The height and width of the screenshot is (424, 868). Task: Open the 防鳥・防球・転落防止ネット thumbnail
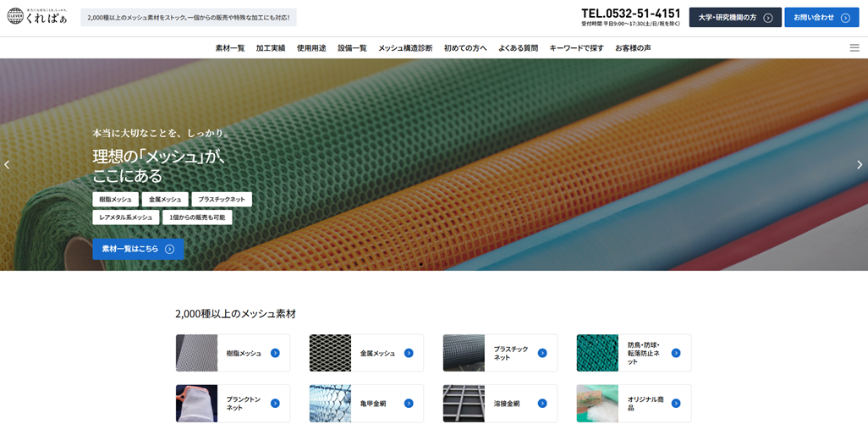(597, 353)
